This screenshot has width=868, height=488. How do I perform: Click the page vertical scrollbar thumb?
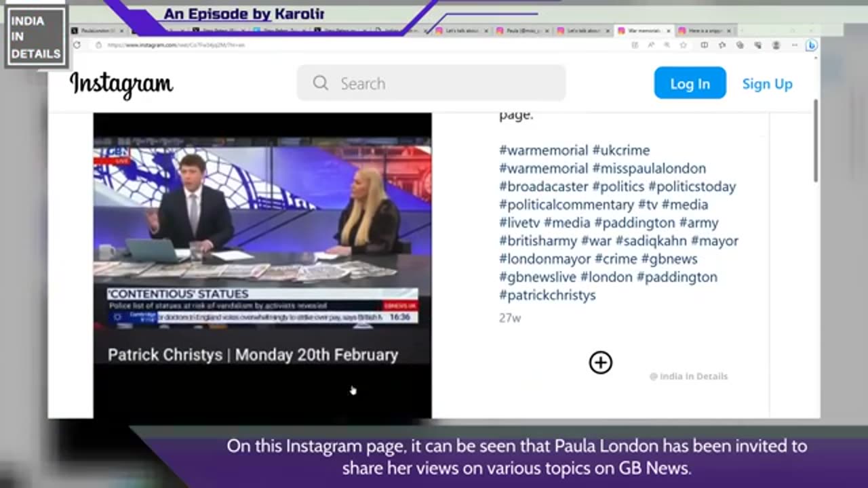point(815,140)
